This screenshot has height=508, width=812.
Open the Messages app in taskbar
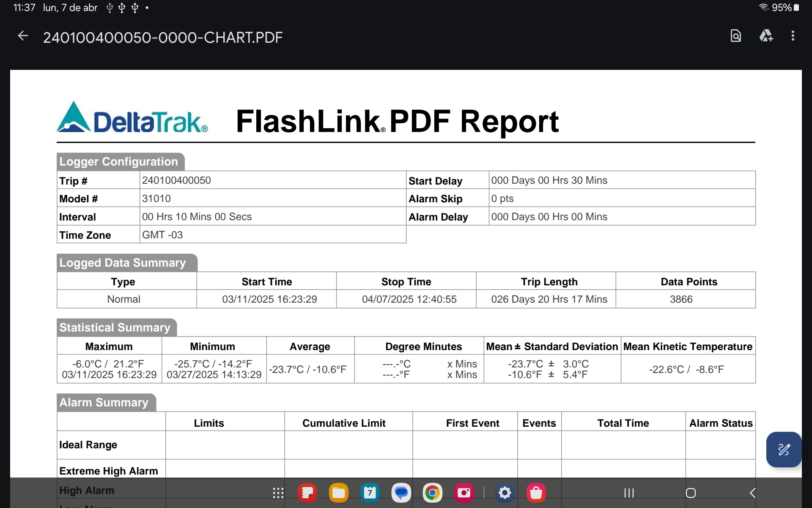tap(401, 493)
